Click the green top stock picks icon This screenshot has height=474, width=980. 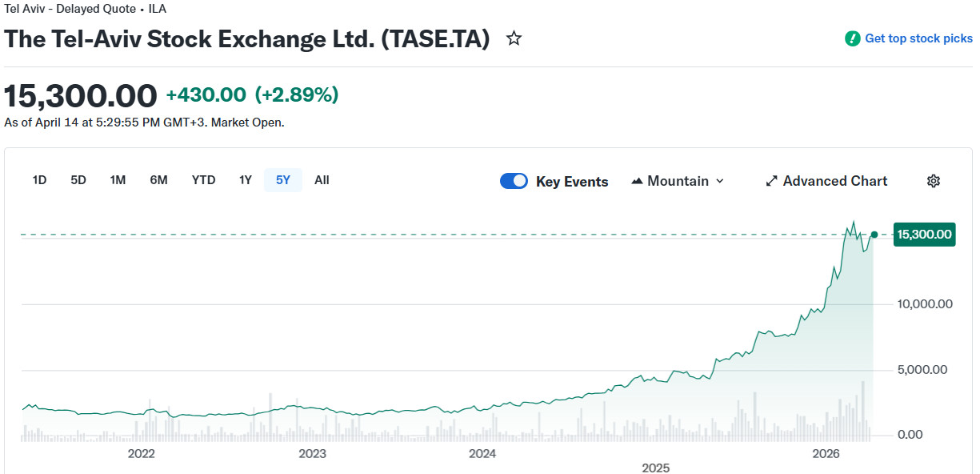point(853,38)
